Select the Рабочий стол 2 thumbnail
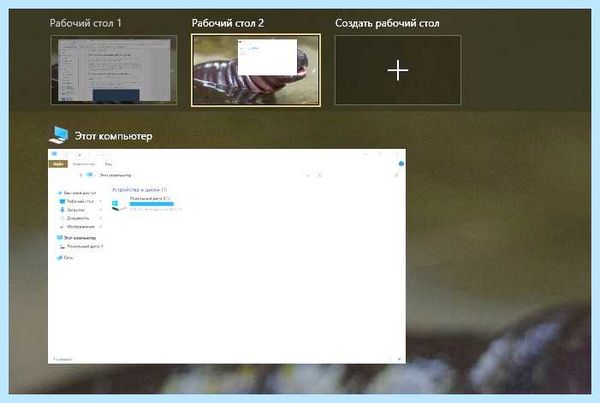600x403 pixels. pos(256,70)
